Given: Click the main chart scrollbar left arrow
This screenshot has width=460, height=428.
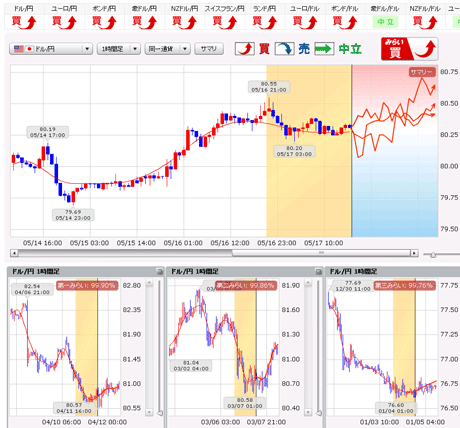Looking at the screenshot, I should click(x=14, y=253).
